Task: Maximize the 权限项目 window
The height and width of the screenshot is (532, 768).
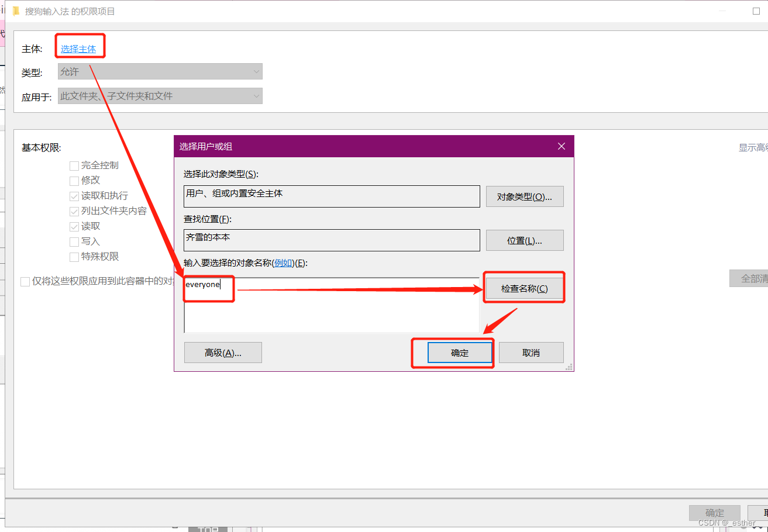Action: (756, 11)
